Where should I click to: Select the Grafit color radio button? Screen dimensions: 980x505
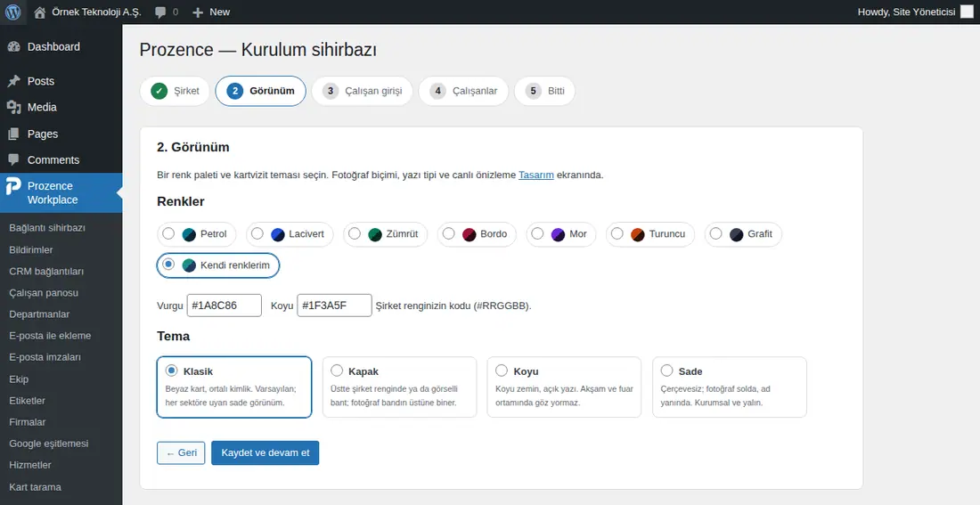[715, 233]
